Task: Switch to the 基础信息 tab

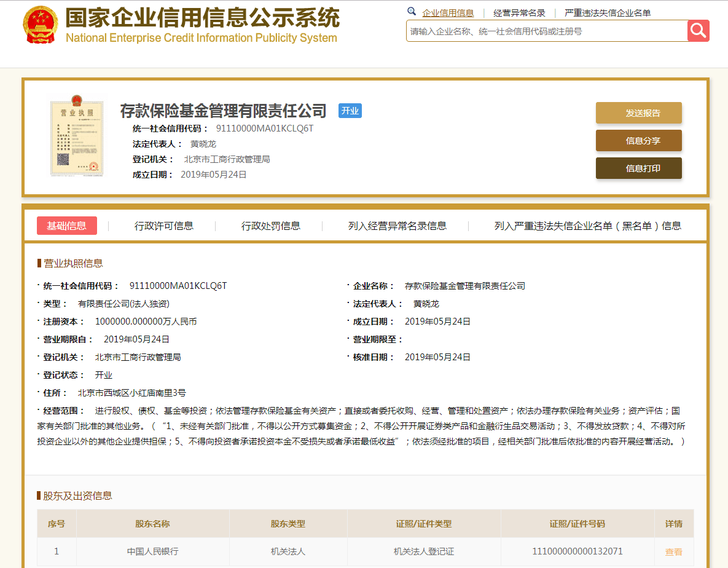Action: point(67,226)
